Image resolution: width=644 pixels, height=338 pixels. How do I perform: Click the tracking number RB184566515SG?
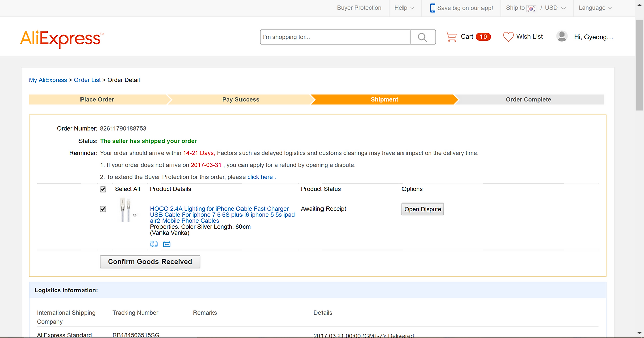coord(136,335)
